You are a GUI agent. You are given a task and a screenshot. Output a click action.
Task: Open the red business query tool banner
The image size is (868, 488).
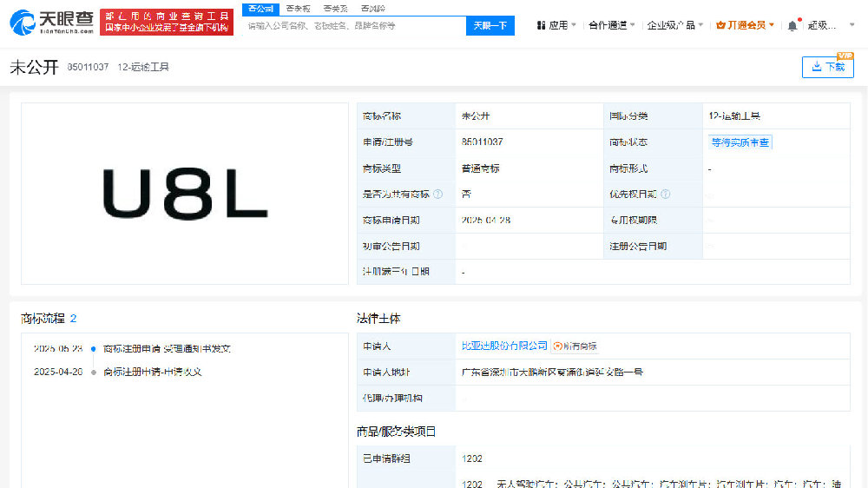pyautogui.click(x=167, y=23)
